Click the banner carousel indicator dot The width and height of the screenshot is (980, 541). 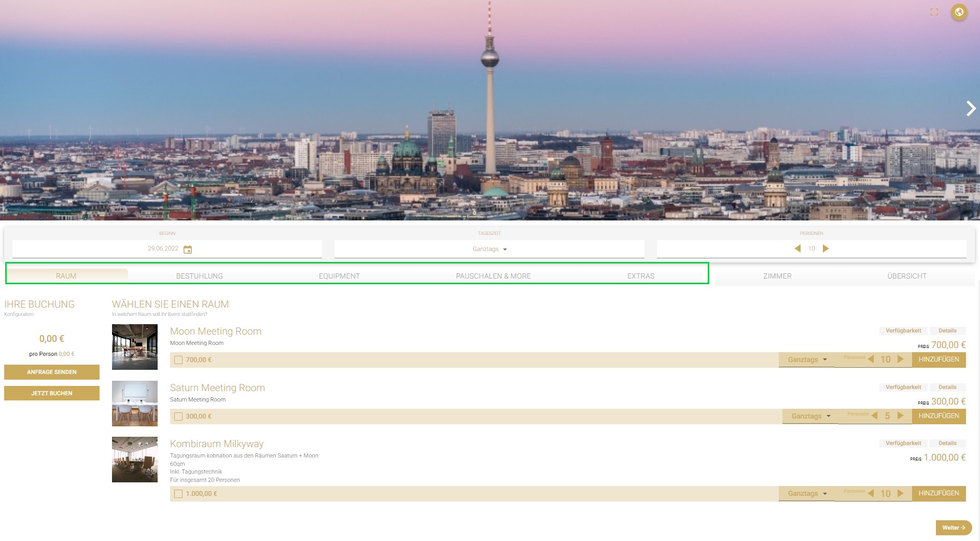click(474, 213)
